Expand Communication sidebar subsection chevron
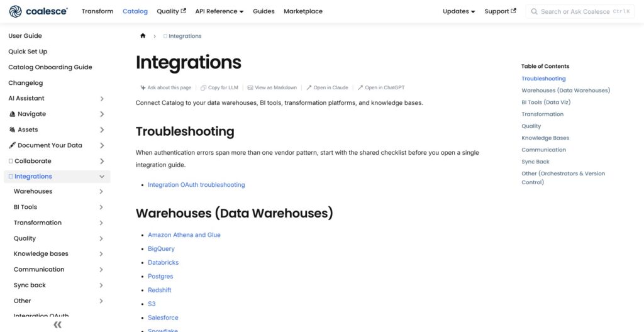The height and width of the screenshot is (332, 644). coord(101,269)
